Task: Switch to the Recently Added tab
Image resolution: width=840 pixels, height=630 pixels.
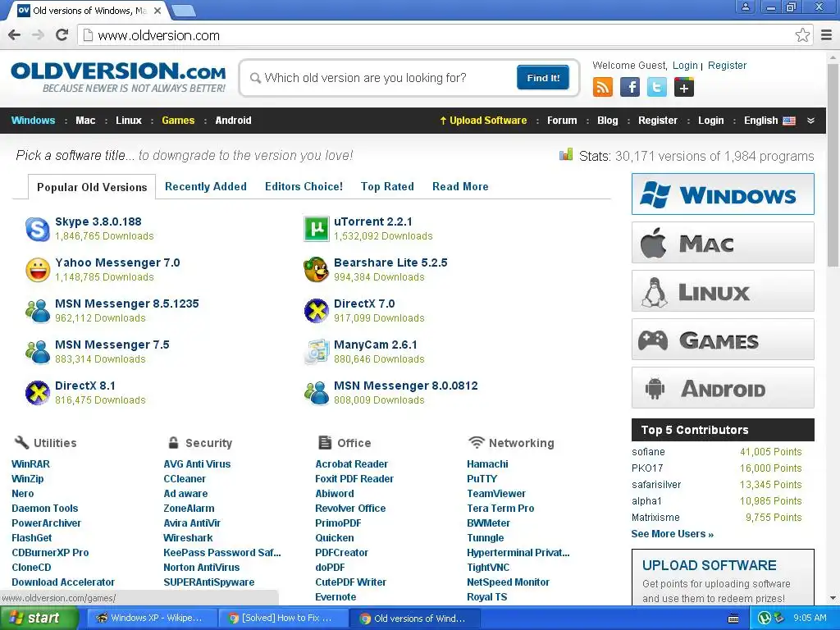Action: [x=206, y=186]
